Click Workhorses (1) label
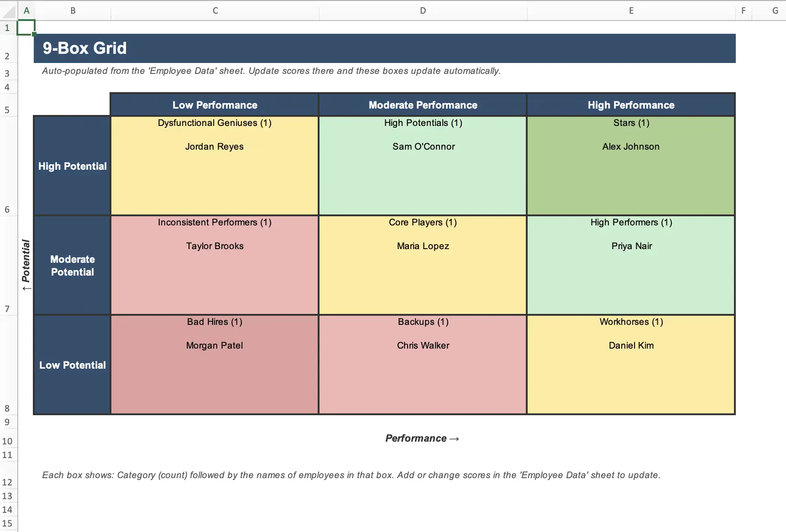Viewport: 786px width, 532px height. click(631, 322)
